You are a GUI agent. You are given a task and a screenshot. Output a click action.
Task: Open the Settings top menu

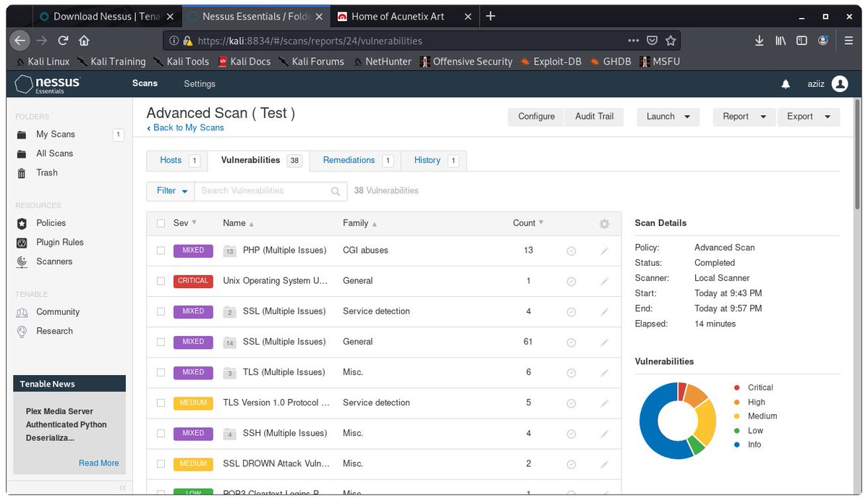click(x=200, y=84)
